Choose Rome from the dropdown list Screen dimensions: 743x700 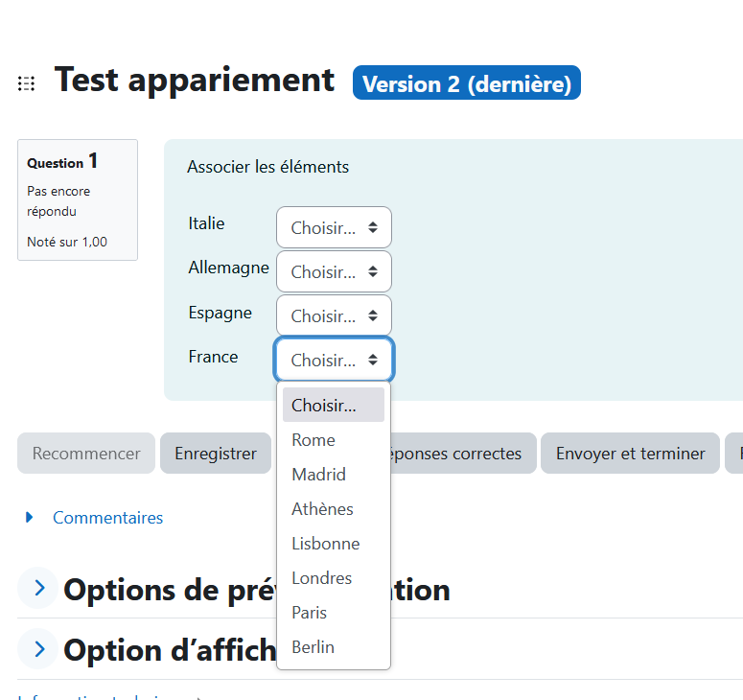click(x=334, y=440)
